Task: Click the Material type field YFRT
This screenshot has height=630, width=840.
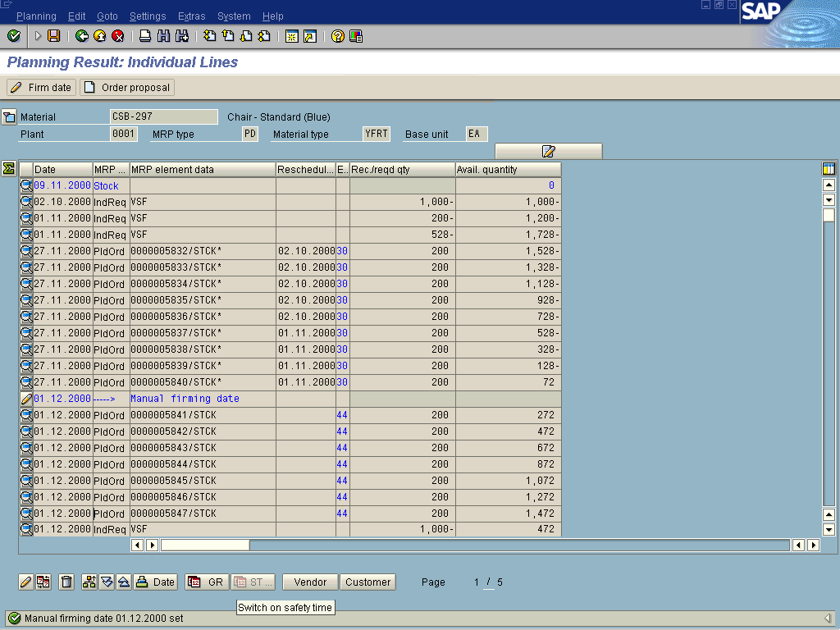Action: [x=376, y=134]
